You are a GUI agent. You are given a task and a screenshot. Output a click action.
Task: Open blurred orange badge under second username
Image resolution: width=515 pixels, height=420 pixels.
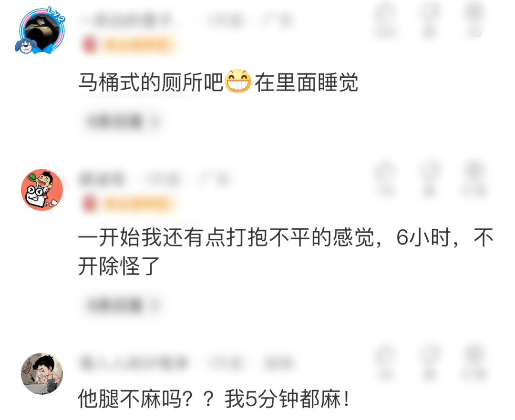tap(130, 204)
